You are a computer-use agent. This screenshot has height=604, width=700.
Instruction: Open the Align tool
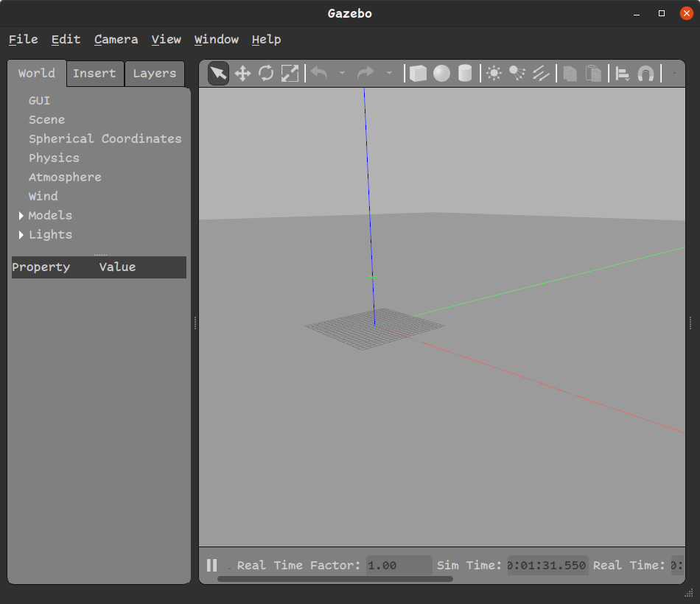click(x=623, y=73)
